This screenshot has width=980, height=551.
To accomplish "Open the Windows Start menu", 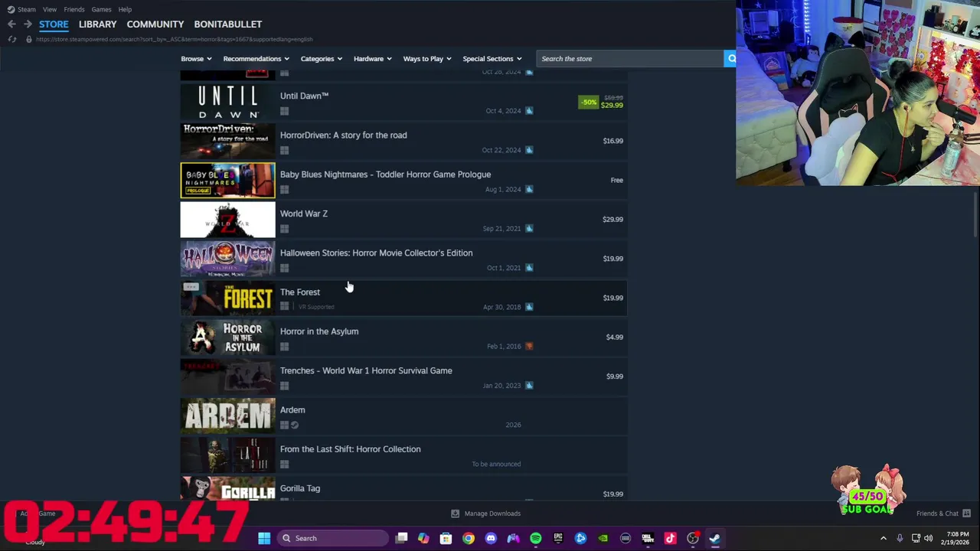I will [x=263, y=538].
